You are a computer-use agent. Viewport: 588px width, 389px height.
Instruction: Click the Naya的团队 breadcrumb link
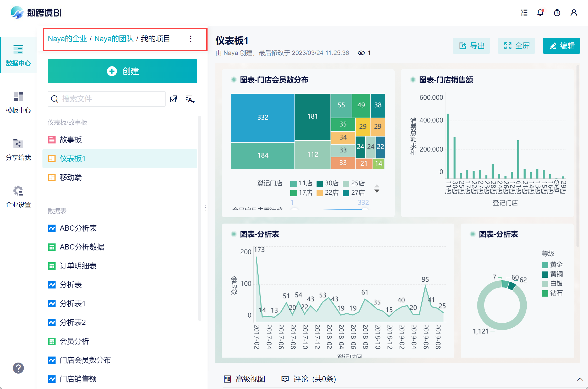tap(114, 39)
